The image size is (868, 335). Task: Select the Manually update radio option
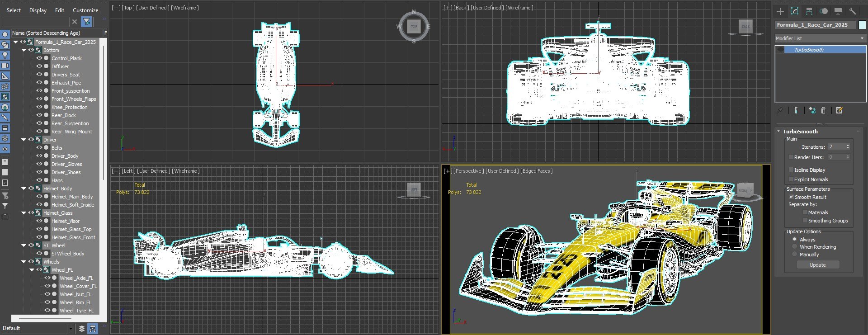(x=795, y=255)
